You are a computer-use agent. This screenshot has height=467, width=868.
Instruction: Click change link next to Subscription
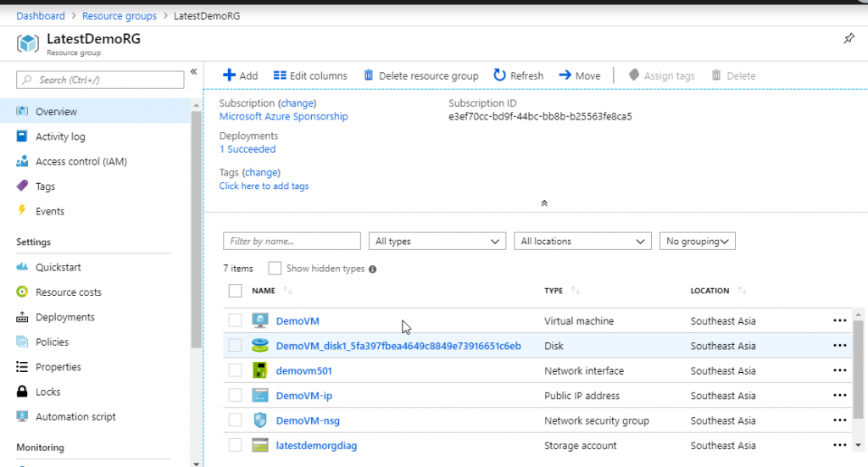pos(298,103)
